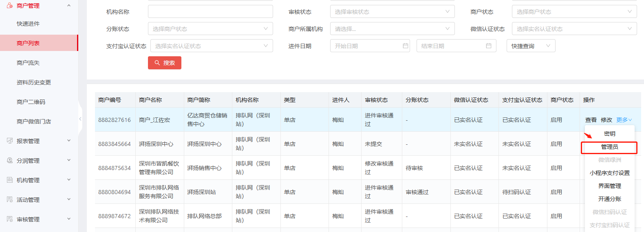Click calendar icon in 结束日期 field

point(489,46)
